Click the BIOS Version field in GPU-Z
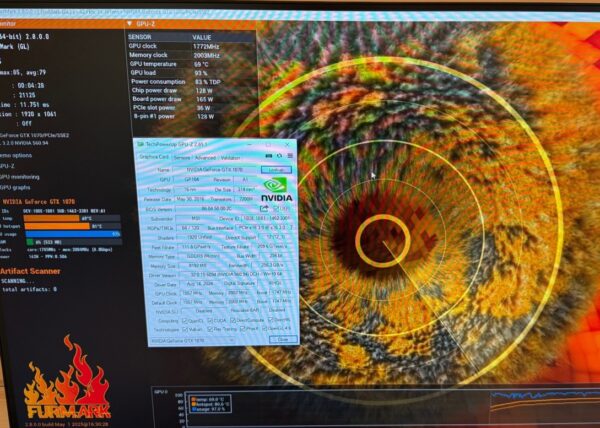The width and height of the screenshot is (600, 428). [217, 209]
